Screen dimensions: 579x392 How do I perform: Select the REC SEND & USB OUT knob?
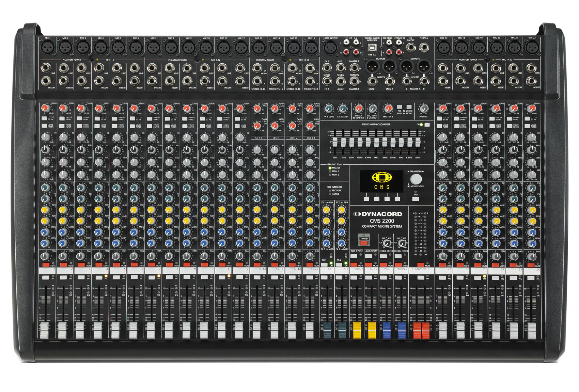pos(372,109)
